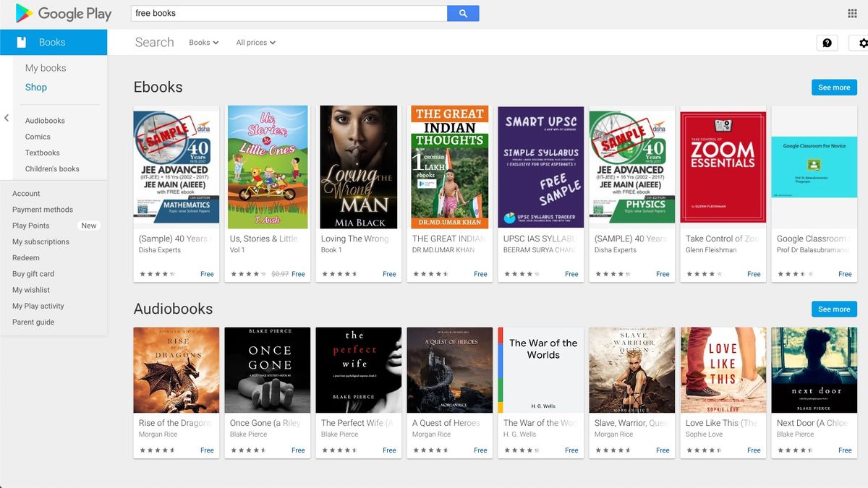Open settings via the gear icon
The width and height of the screenshot is (868, 488).
click(863, 43)
